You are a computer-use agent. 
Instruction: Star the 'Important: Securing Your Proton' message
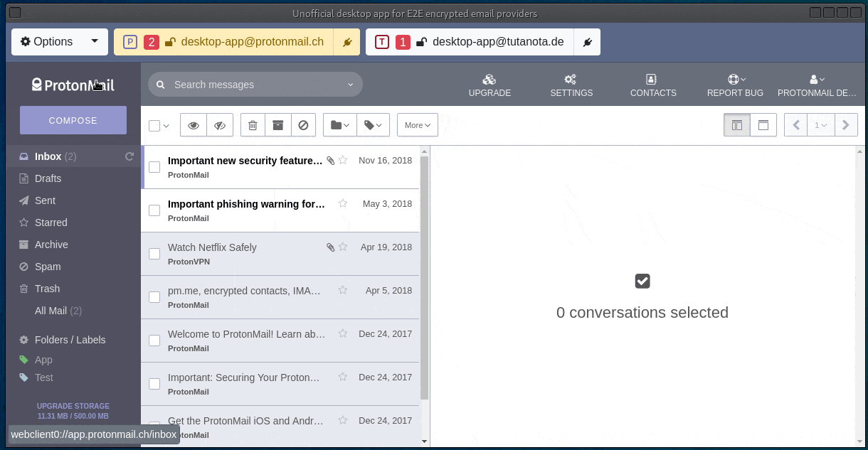coord(343,377)
